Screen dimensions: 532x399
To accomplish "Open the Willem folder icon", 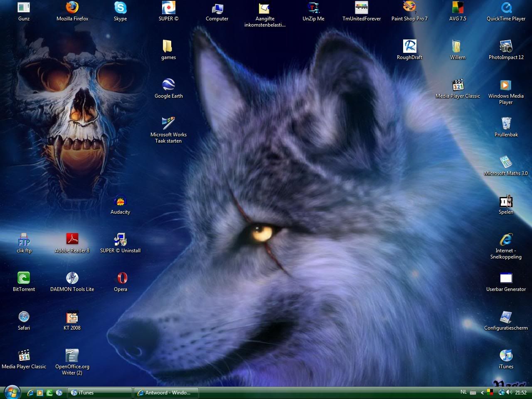I will tap(458, 50).
